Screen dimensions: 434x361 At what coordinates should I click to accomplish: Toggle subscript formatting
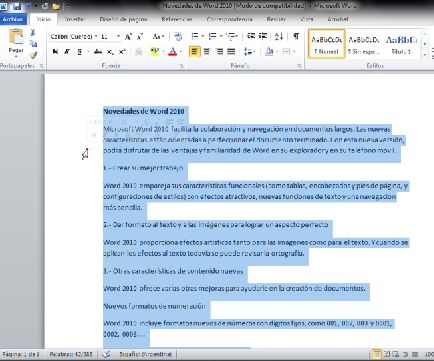pos(110,52)
